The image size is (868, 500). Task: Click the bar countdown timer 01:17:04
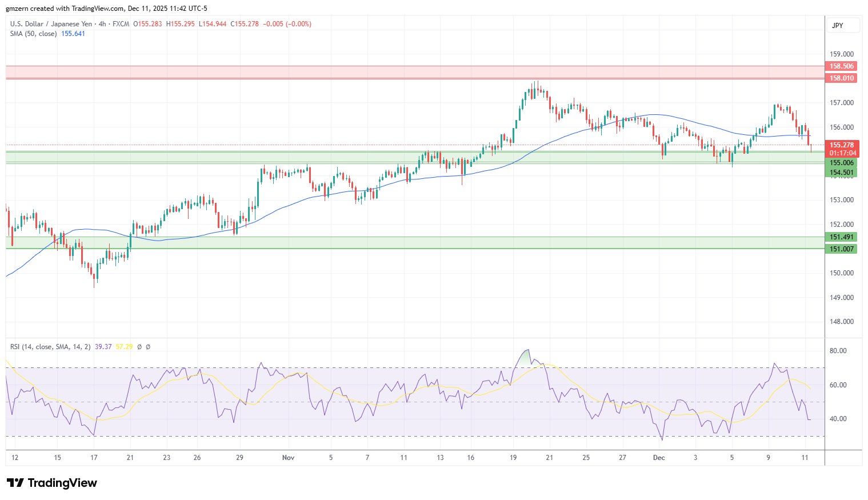(842, 153)
